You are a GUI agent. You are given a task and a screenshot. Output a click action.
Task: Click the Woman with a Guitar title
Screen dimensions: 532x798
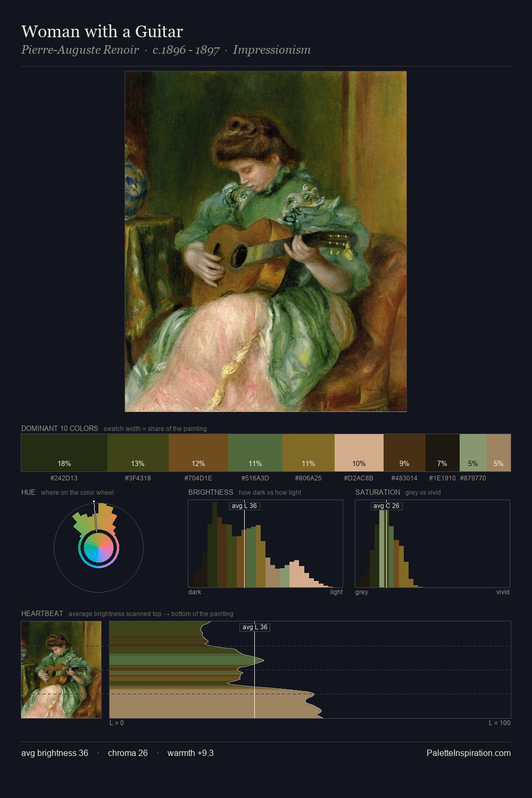pos(102,31)
